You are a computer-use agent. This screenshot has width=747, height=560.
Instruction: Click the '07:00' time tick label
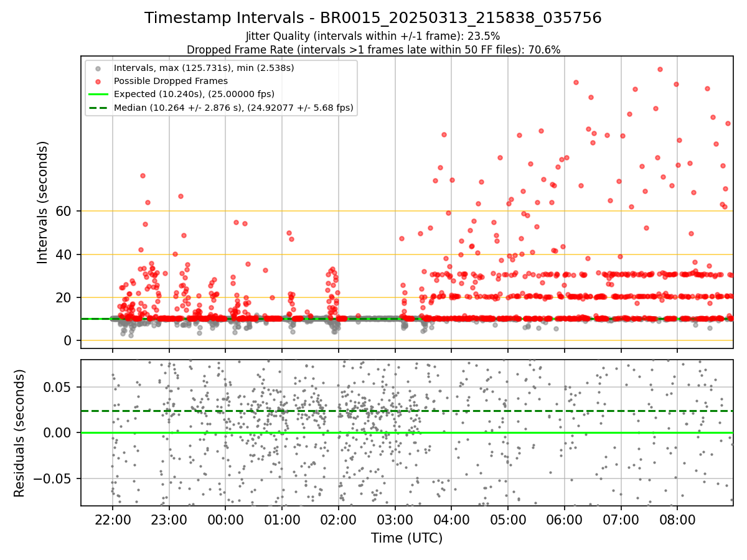(621, 519)
